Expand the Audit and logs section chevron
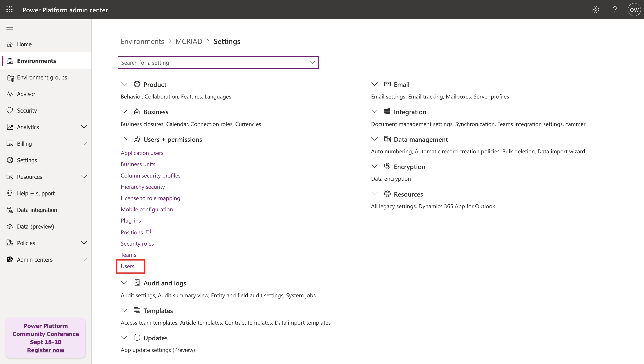The height and width of the screenshot is (364, 644). [x=124, y=283]
